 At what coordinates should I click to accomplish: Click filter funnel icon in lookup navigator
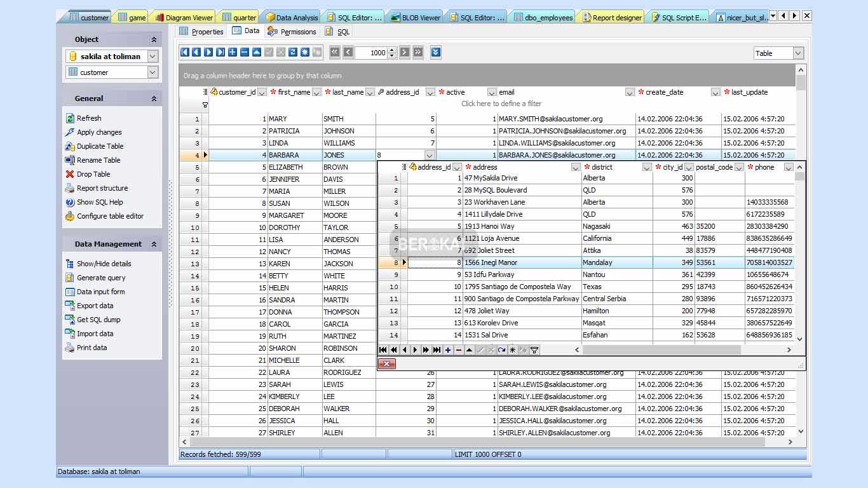(534, 350)
